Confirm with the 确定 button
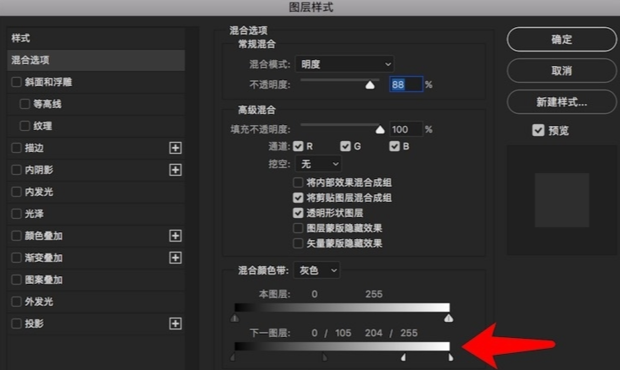 coord(561,40)
